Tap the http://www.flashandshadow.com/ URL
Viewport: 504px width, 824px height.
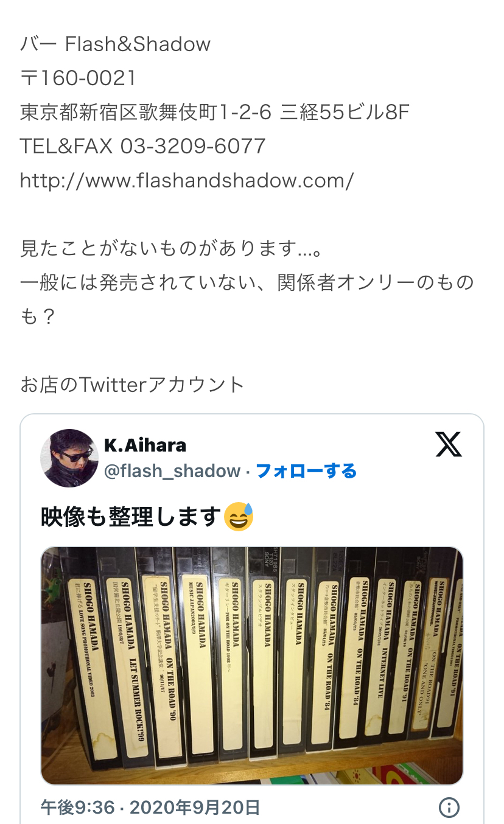pyautogui.click(x=187, y=180)
